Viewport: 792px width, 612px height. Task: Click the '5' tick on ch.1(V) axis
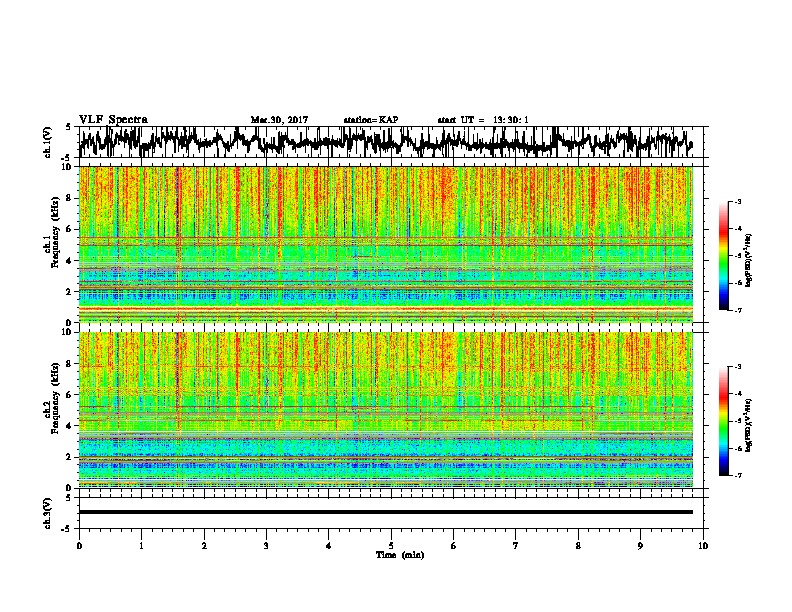pyautogui.click(x=68, y=127)
